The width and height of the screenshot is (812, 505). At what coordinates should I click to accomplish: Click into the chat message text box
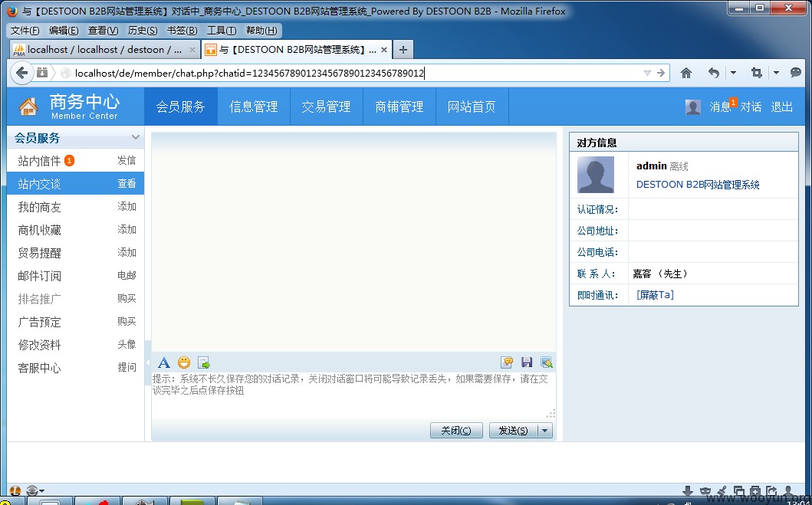(x=353, y=395)
